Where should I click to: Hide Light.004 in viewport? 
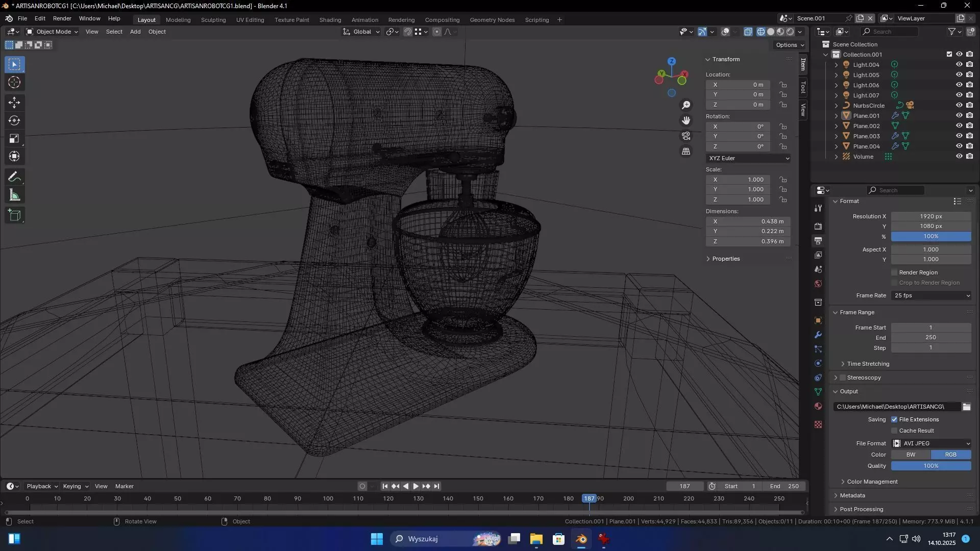tap(959, 65)
